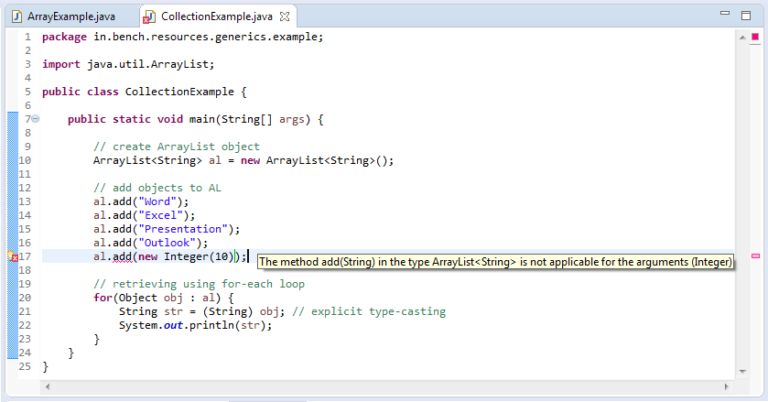Click the error tooltip about add(String)
Image resolution: width=768 pixels, height=402 pixels.
click(x=496, y=262)
